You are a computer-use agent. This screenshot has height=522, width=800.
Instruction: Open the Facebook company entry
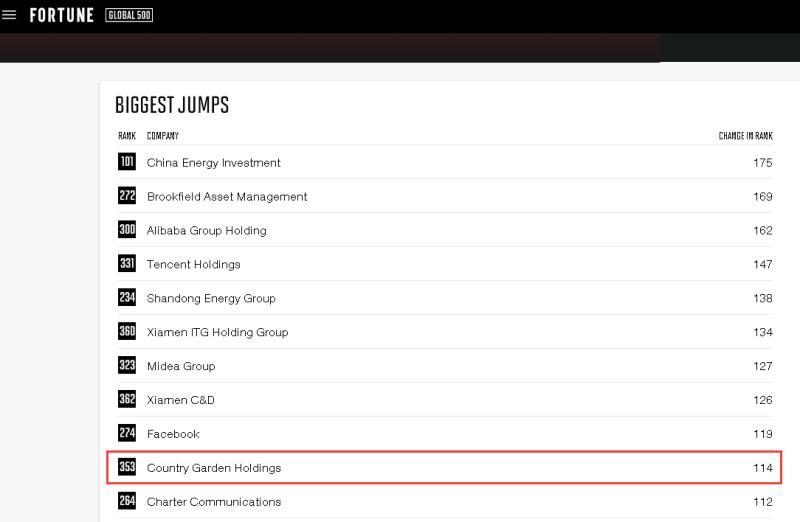point(173,434)
